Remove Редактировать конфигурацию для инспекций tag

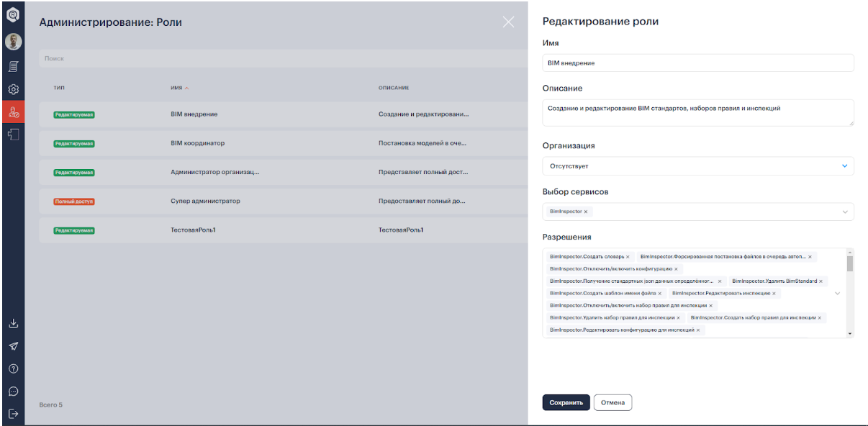coord(698,330)
